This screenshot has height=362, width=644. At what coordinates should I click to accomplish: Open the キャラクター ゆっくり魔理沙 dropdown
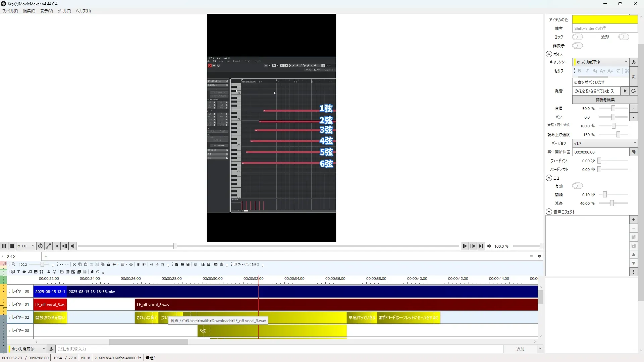pos(600,62)
